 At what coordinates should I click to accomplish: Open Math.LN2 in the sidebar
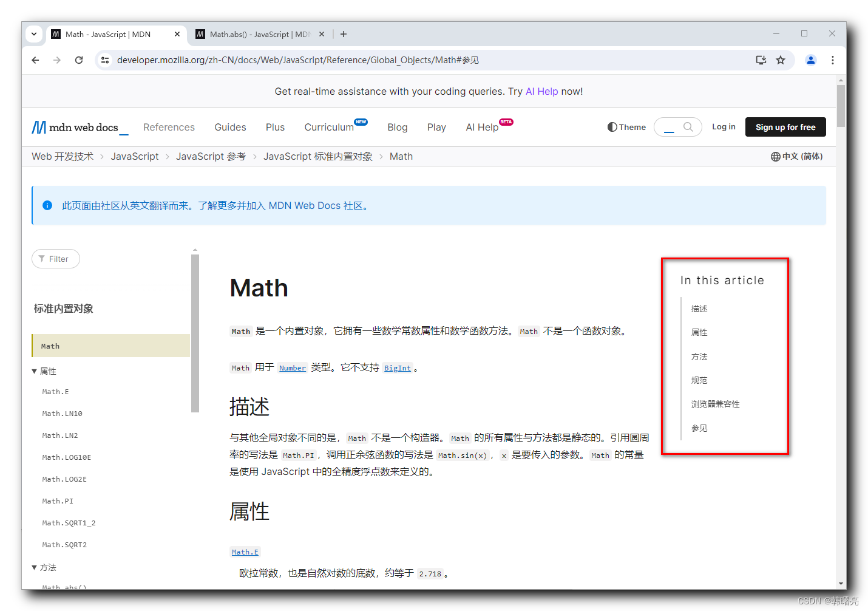(60, 436)
